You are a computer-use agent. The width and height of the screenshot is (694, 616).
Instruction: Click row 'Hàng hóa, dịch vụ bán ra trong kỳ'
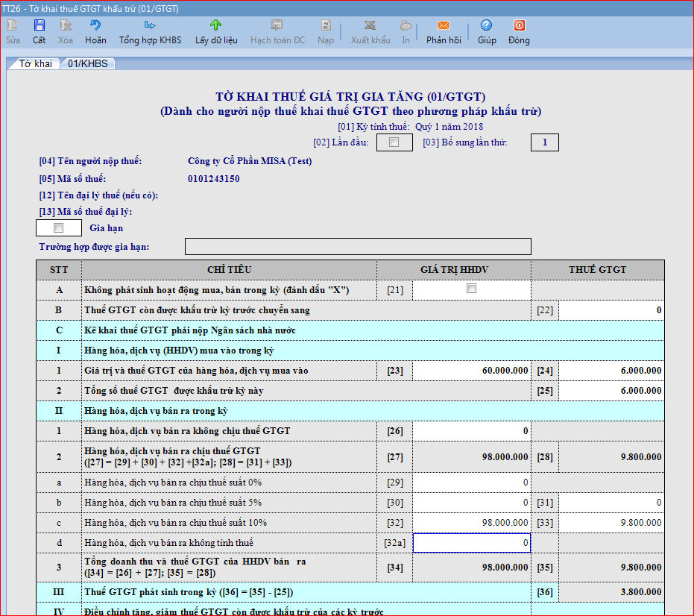(x=350, y=411)
